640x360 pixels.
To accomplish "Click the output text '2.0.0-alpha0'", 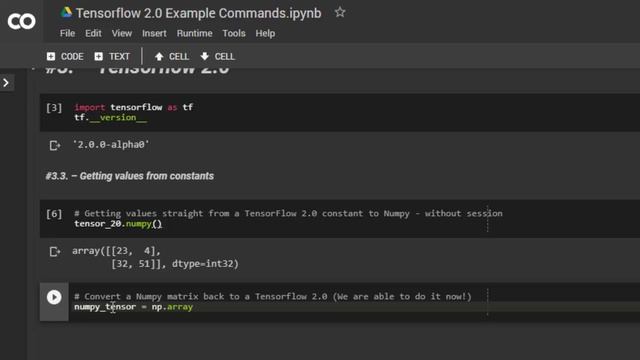I will pyautogui.click(x=111, y=144).
